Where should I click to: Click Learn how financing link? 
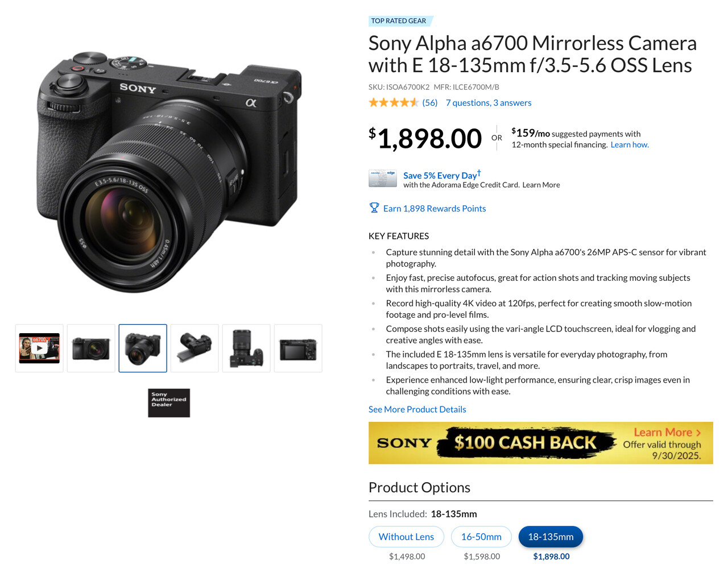630,145
